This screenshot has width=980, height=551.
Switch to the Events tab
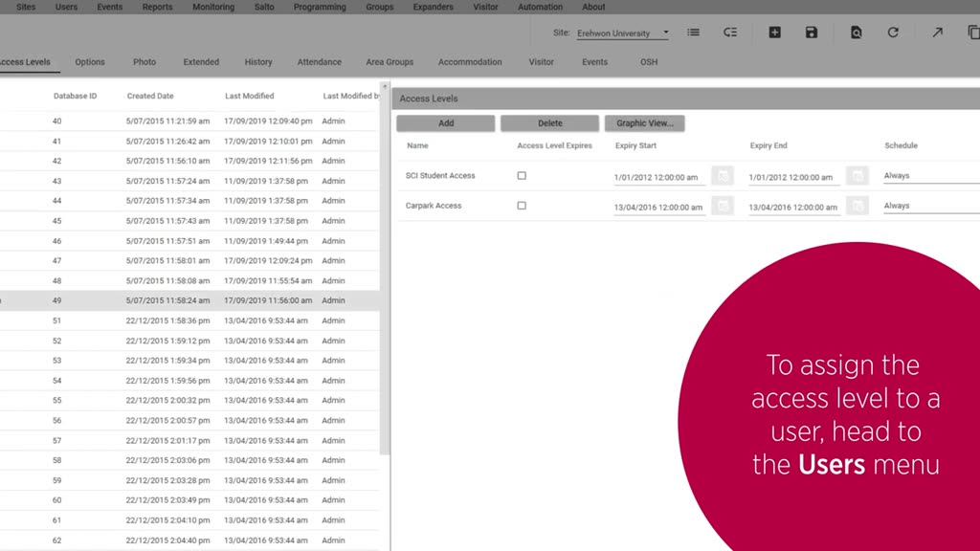594,62
